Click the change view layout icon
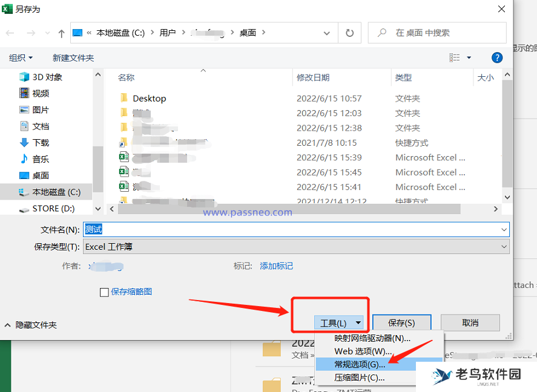The width and height of the screenshot is (537, 392). tap(455, 57)
